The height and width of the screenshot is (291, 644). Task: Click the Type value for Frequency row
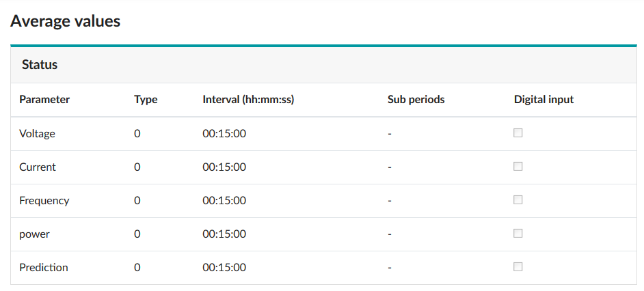point(137,201)
